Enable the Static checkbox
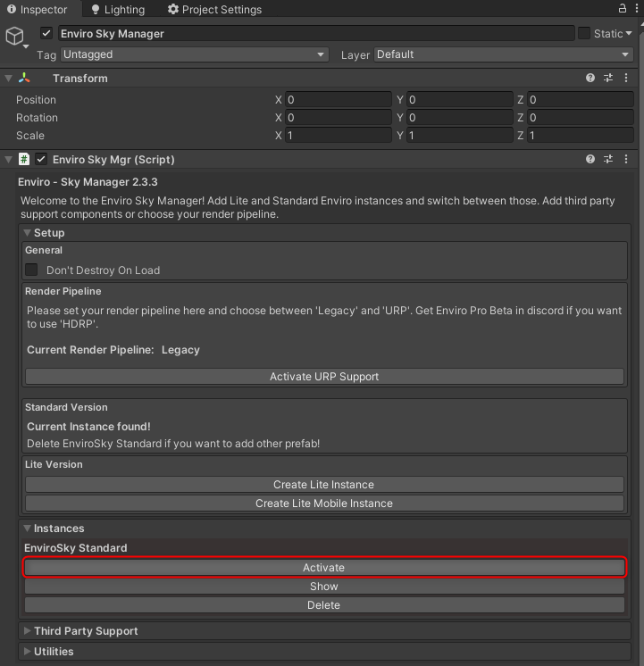This screenshot has width=644, height=666. point(584,34)
